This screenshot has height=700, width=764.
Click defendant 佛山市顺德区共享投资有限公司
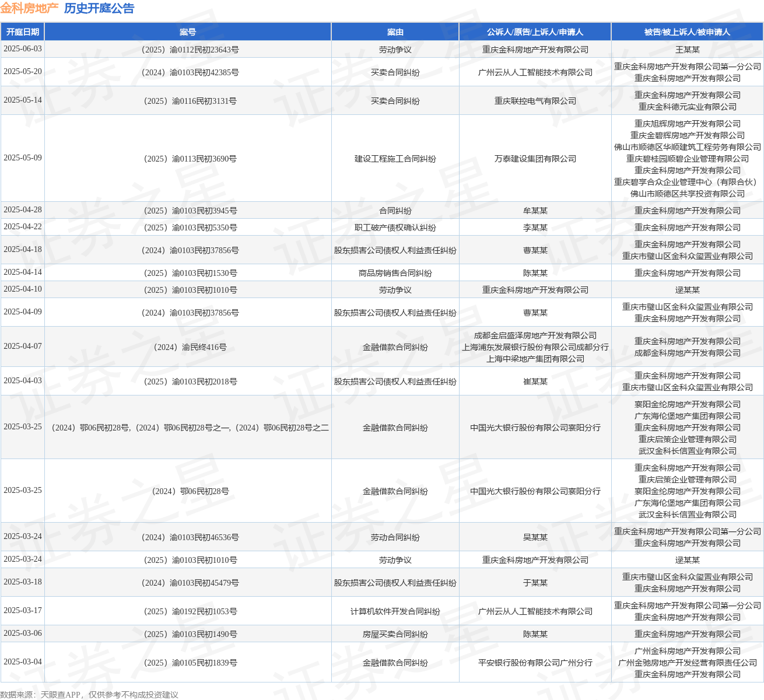[688, 194]
